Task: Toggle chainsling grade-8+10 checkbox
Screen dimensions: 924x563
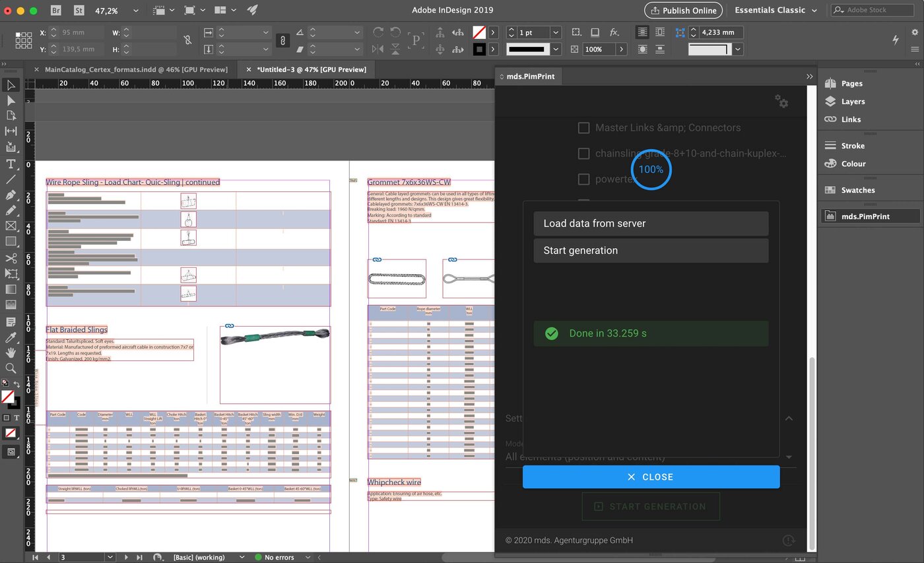Action: (583, 154)
